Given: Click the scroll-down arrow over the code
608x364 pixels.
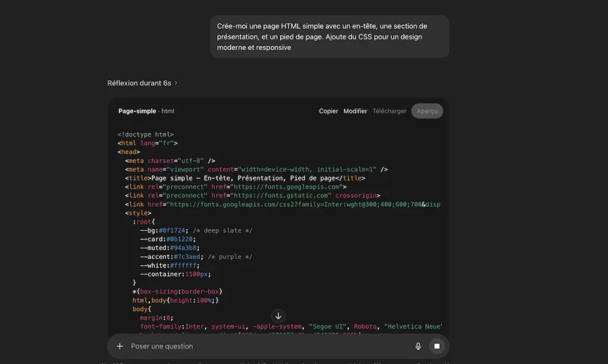Looking at the screenshot, I should 278,315.
